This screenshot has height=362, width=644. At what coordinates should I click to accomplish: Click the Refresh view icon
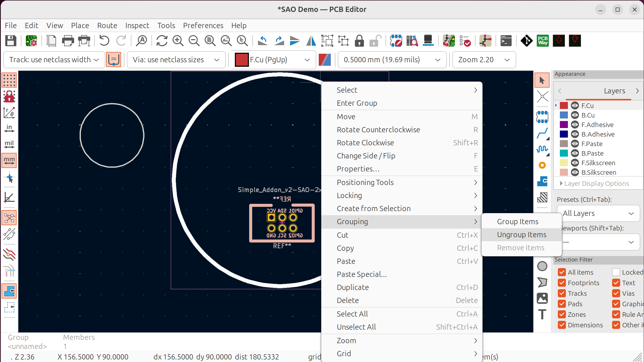click(162, 41)
